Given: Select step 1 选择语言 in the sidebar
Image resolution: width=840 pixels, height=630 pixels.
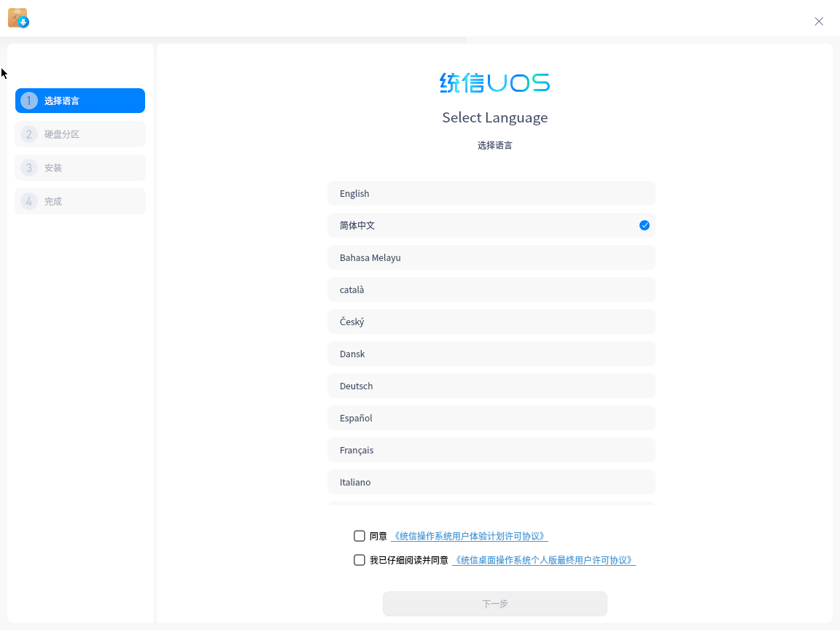Looking at the screenshot, I should [80, 101].
